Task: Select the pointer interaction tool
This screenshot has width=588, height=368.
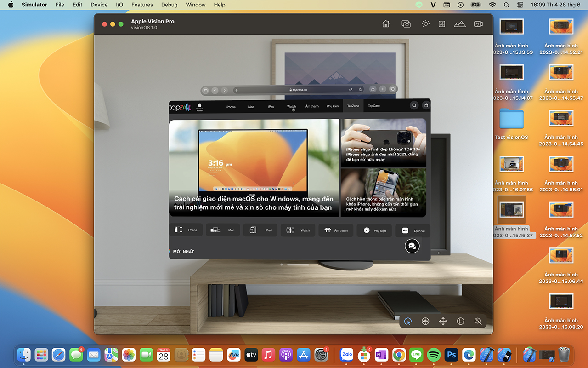Action: point(408,322)
